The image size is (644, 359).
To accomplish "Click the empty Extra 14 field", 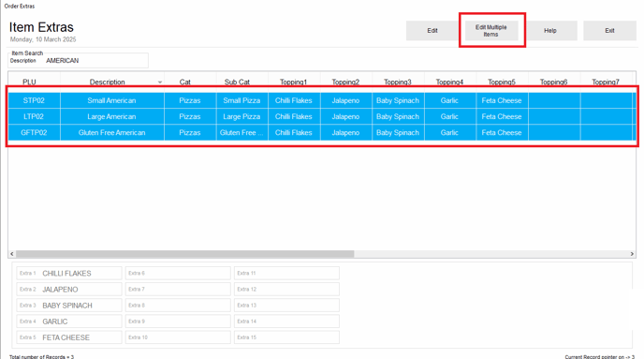I will (x=286, y=322).
